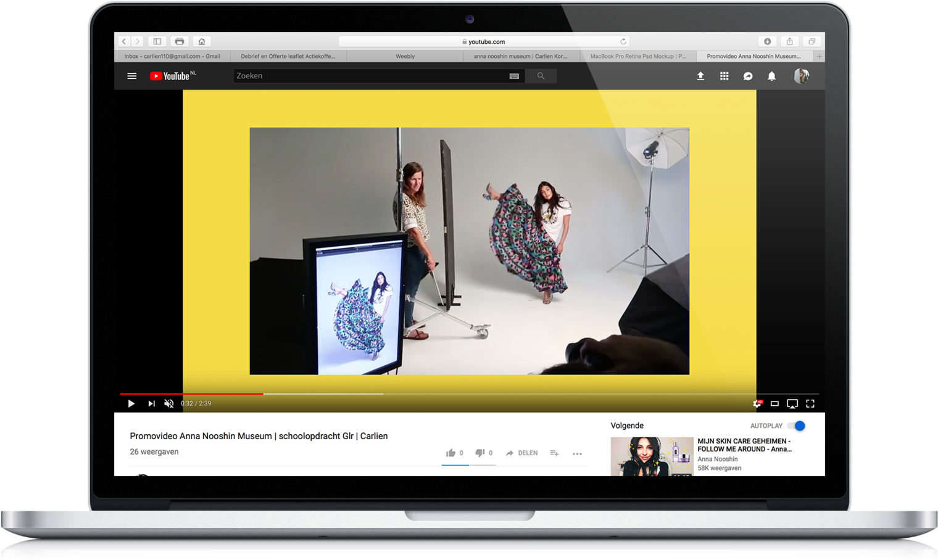Click the search magnifier button
The image size is (938, 560).
pyautogui.click(x=541, y=76)
